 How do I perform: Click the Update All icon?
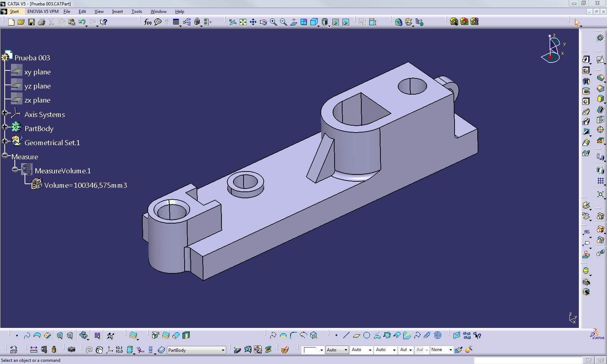(89, 350)
